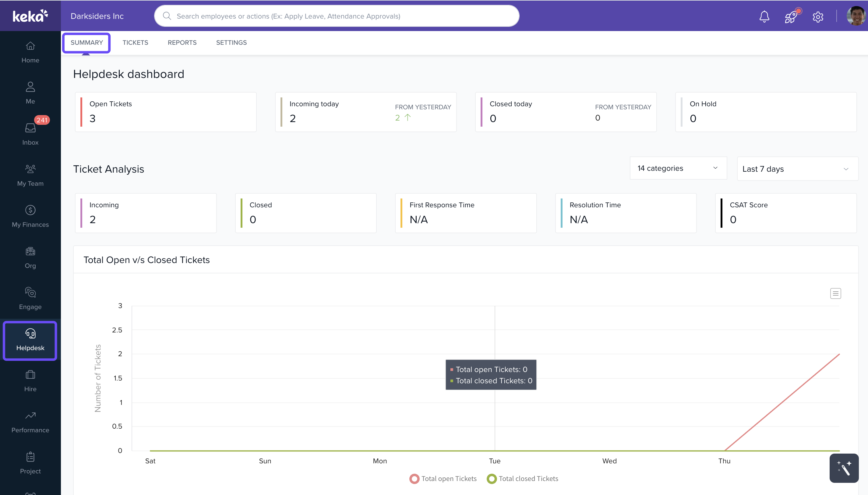The width and height of the screenshot is (868, 495).
Task: Click the keka logo
Action: (30, 16)
